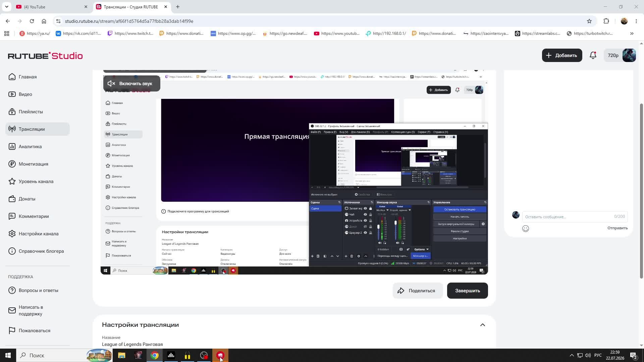Open the Windows Start menu
Screen dimensions: 644x362
pyautogui.click(x=8, y=355)
